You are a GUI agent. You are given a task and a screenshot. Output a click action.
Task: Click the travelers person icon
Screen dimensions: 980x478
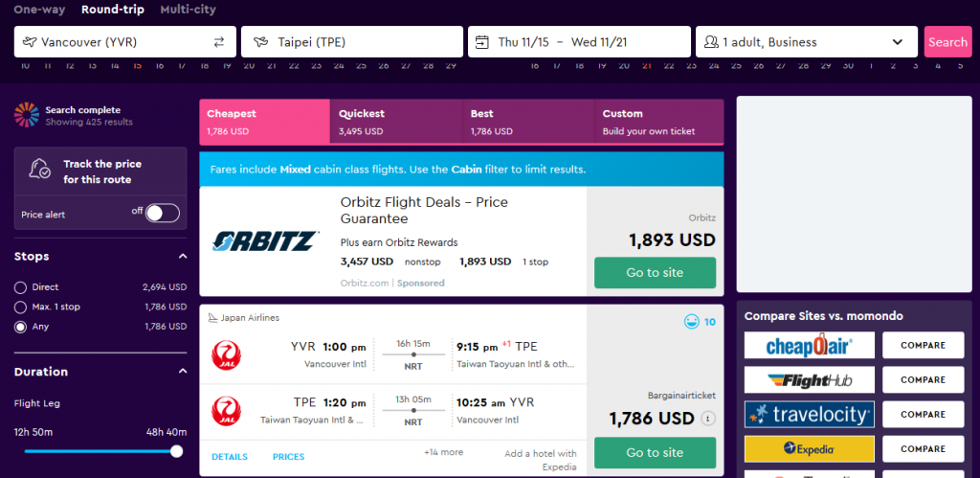711,42
